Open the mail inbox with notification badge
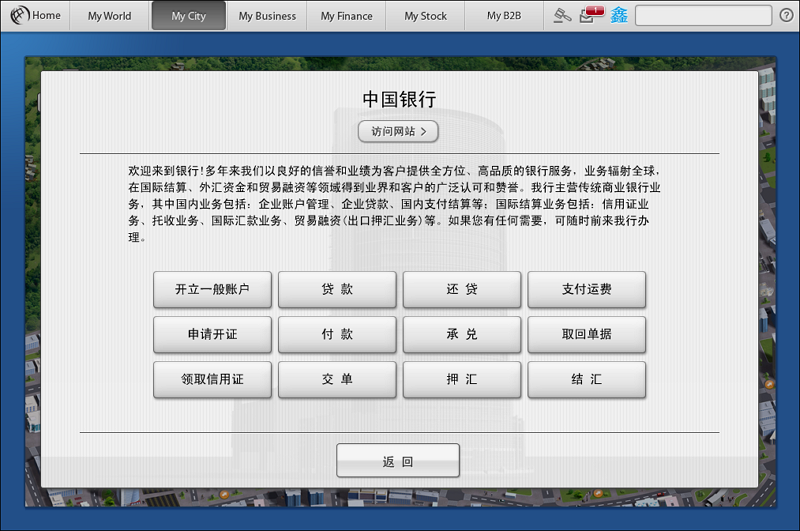Viewport: 800px width, 531px height. (x=592, y=15)
